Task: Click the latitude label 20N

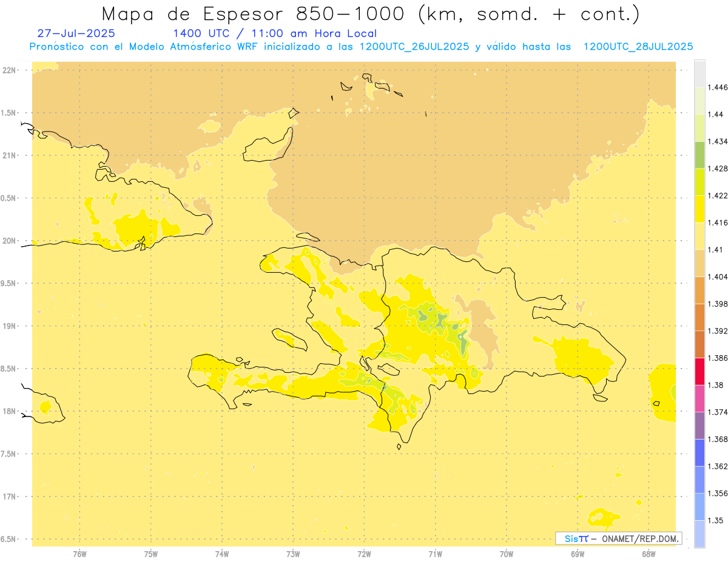Action: pyautogui.click(x=9, y=241)
